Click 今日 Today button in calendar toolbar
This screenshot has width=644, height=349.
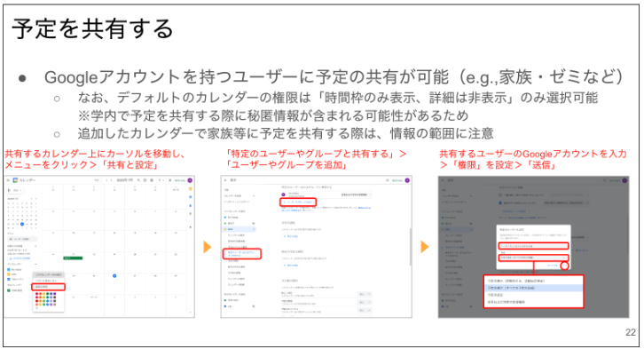[96, 180]
